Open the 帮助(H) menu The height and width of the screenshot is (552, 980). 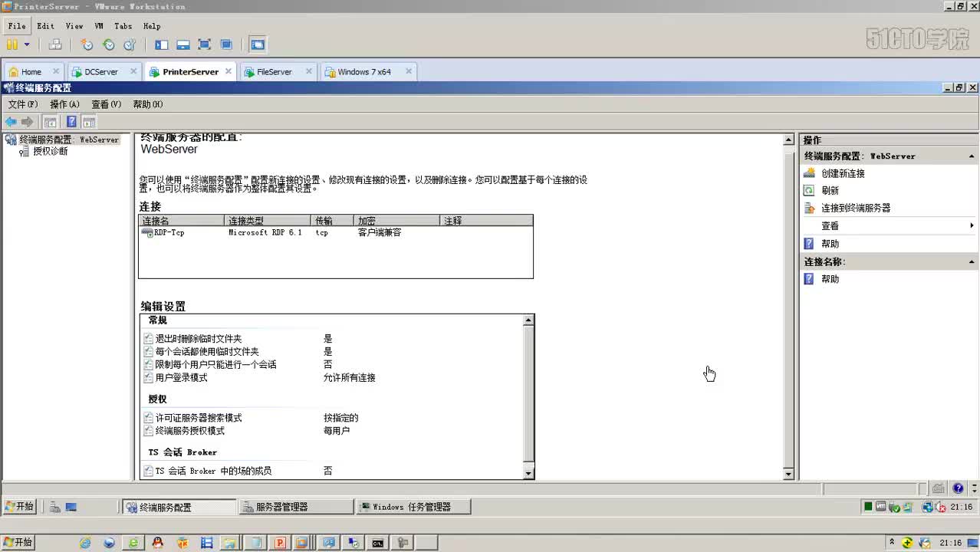point(148,104)
